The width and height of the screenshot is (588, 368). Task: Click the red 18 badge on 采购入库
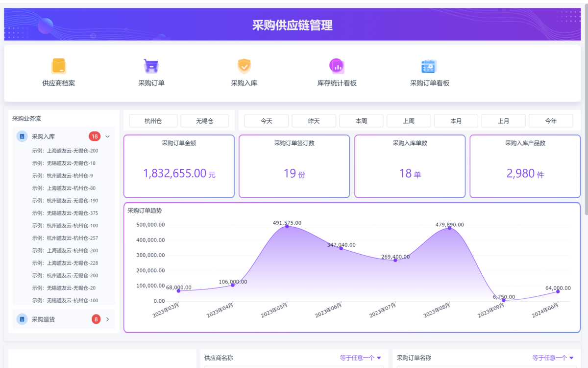tap(95, 136)
